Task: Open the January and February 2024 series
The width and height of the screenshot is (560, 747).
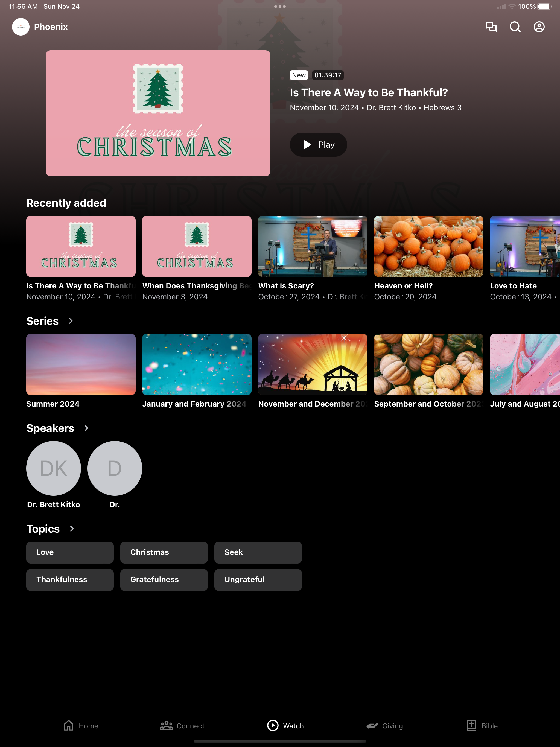Action: 197,365
